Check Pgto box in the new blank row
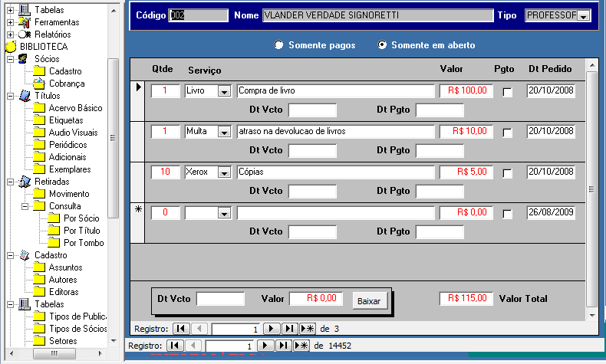606x364 pixels. coord(508,214)
